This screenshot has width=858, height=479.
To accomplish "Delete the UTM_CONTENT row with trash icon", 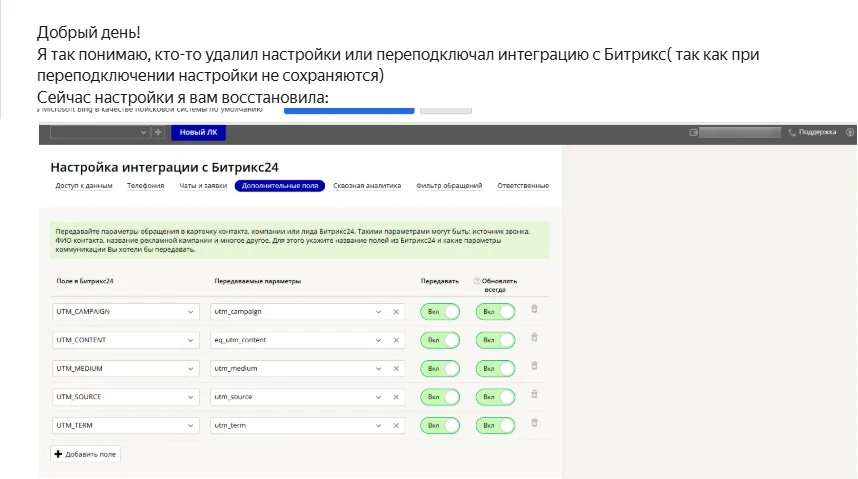I will tap(535, 338).
